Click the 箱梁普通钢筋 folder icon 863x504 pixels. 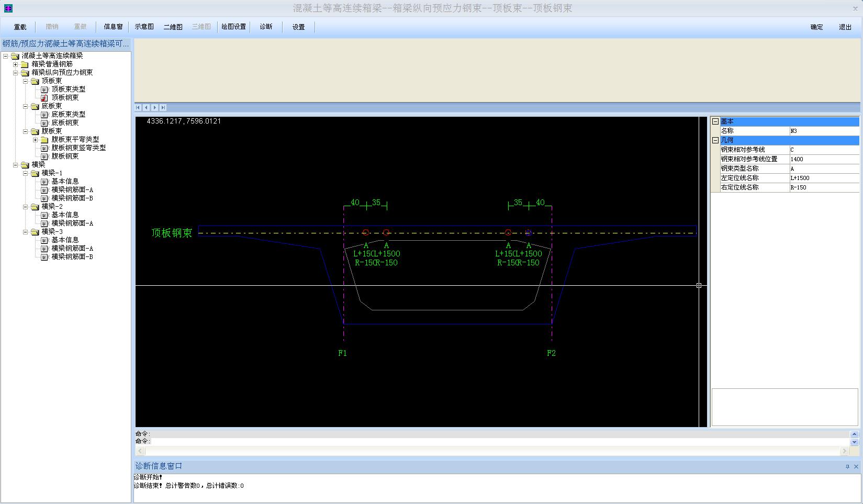click(25, 64)
